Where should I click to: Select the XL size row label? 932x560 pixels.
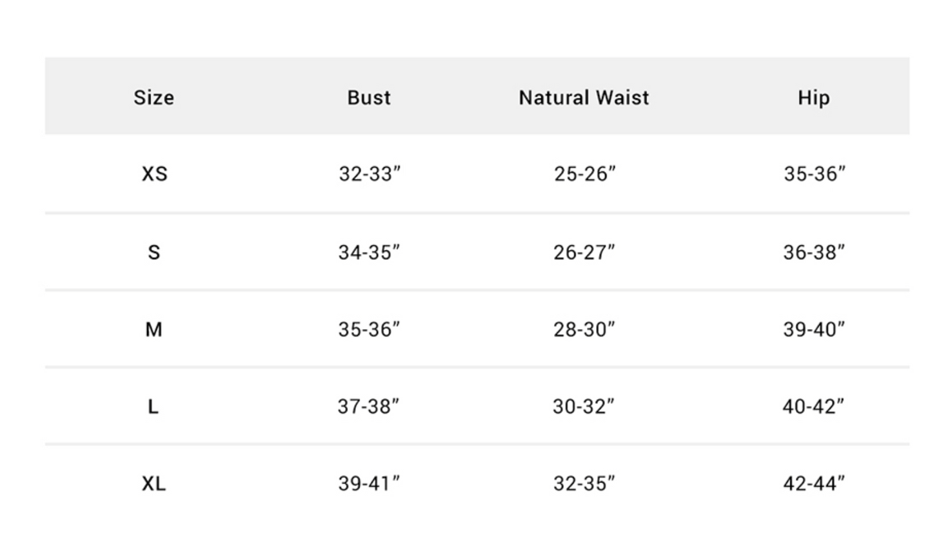coord(154,483)
